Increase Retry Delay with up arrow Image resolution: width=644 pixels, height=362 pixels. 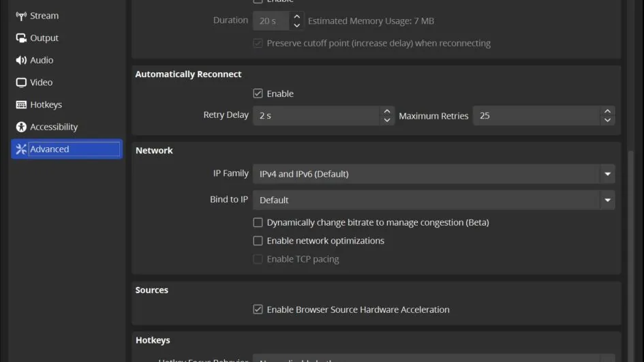click(387, 111)
